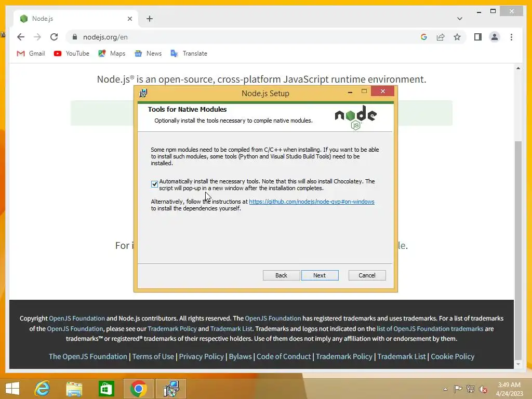
Task: Open Gmail bookmark
Action: [31, 54]
